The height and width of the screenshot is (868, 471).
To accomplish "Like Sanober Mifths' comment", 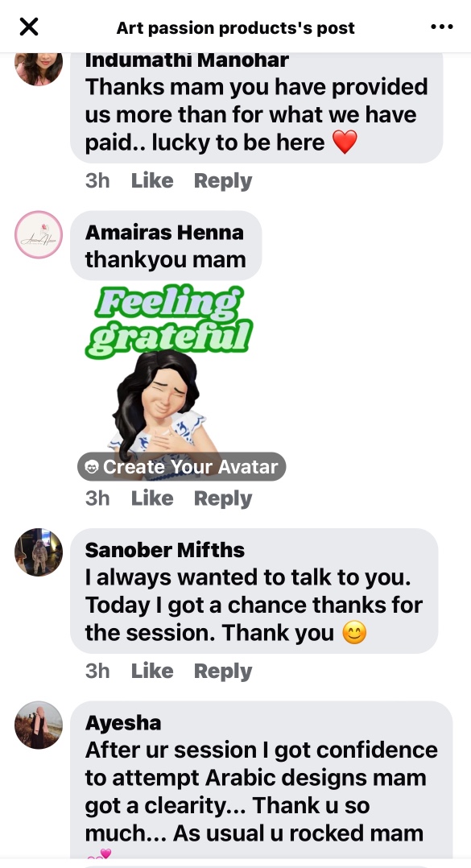I will coord(151,671).
